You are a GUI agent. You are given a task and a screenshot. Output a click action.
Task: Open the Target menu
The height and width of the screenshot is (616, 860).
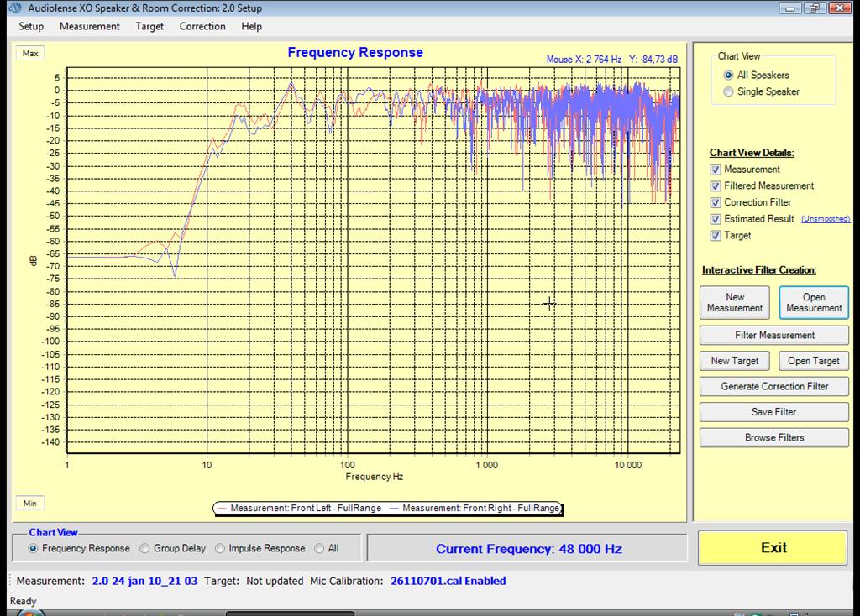(149, 26)
